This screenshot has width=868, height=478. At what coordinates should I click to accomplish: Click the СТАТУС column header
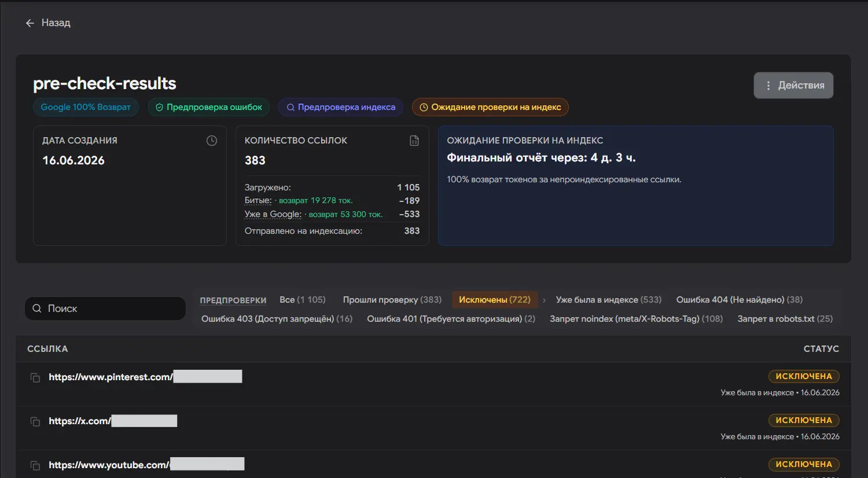[x=821, y=349]
